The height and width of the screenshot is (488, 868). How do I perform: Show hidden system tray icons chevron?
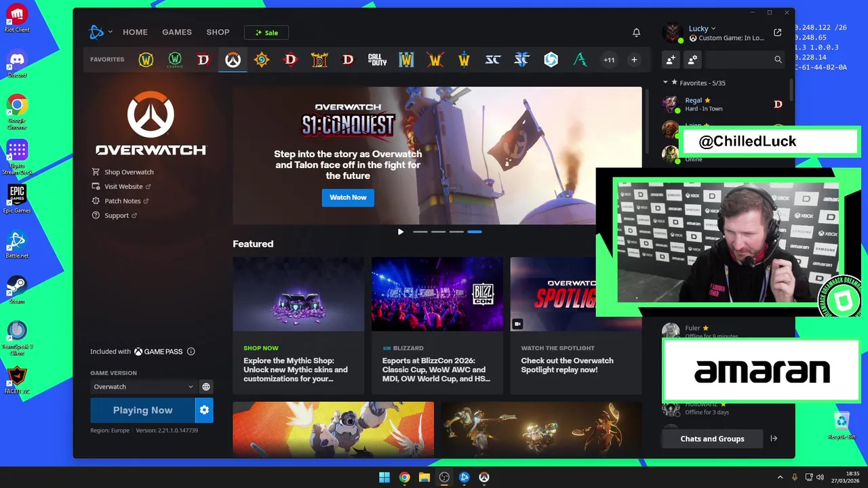780,477
